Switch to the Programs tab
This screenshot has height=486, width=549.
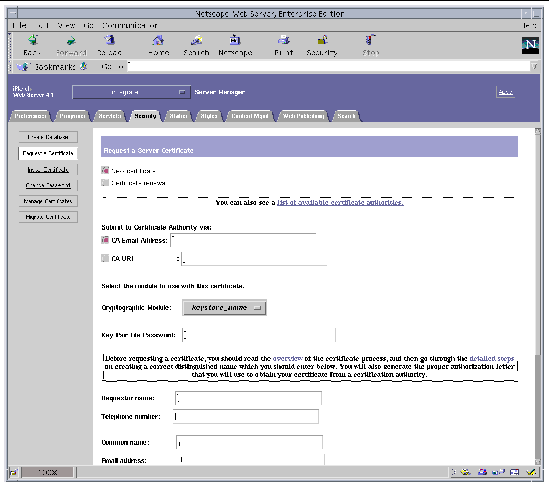click(72, 116)
